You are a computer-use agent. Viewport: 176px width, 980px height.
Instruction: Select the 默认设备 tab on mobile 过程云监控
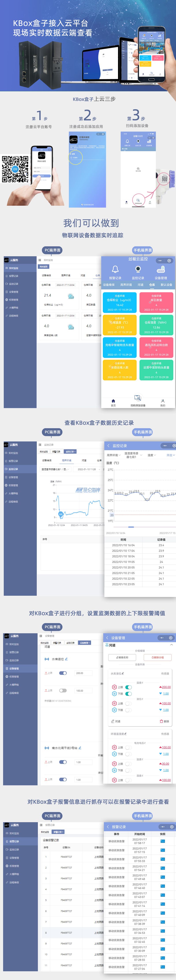(166, 285)
